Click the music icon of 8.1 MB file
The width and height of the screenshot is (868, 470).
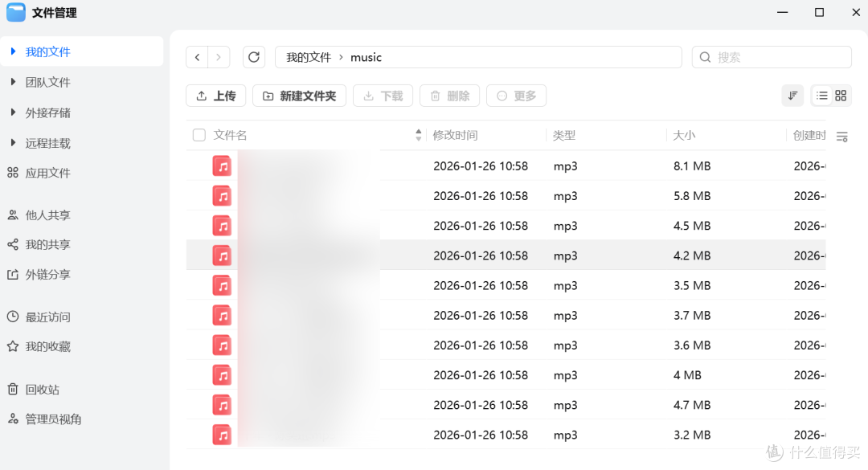point(222,166)
